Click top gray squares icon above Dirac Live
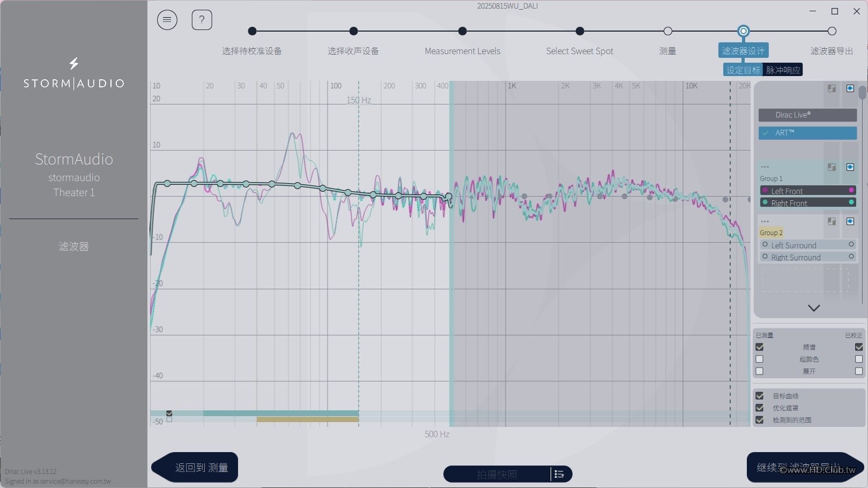The height and width of the screenshot is (488, 868). pyautogui.click(x=832, y=88)
